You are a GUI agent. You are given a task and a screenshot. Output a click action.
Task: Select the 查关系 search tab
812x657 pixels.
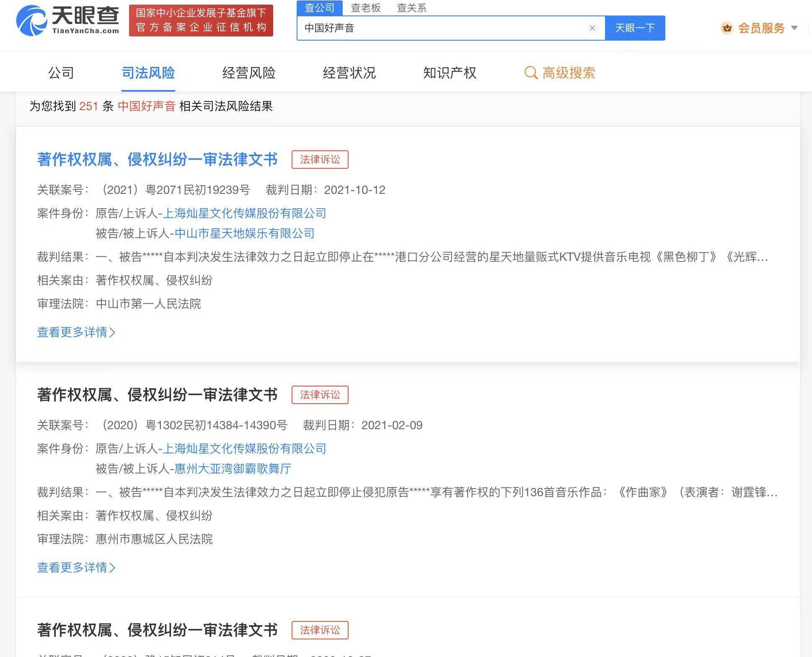point(411,8)
